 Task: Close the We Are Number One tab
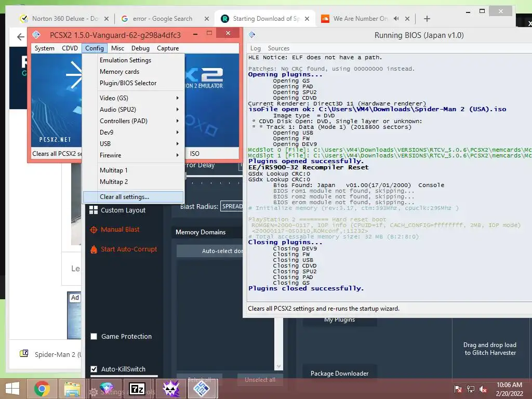click(407, 19)
